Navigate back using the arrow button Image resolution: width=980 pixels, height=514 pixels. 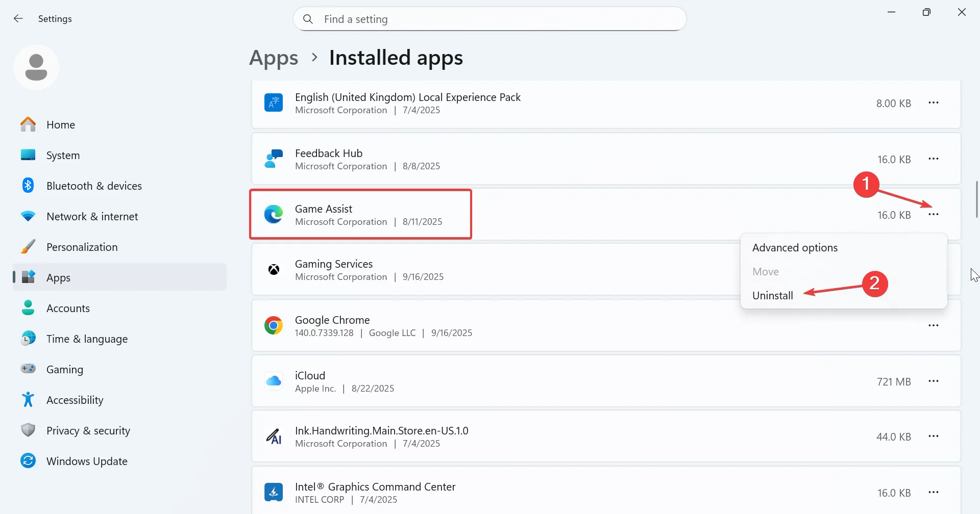18,18
